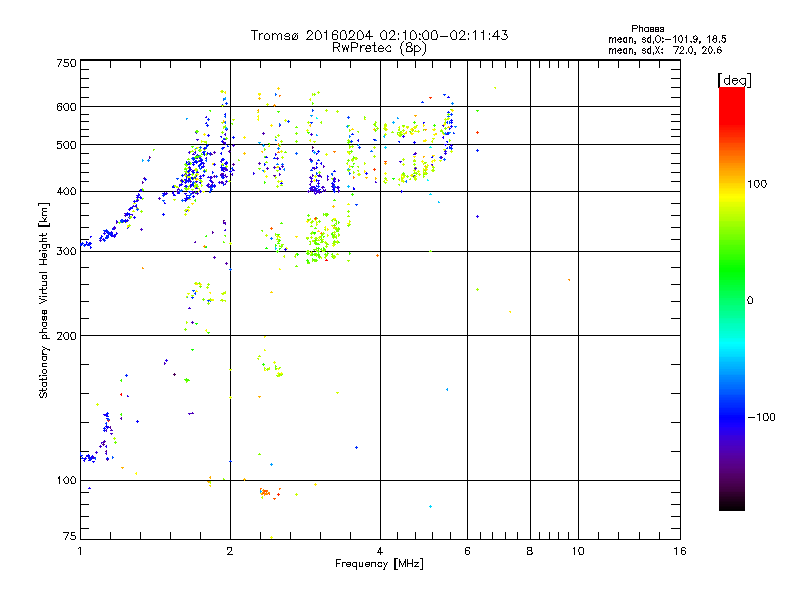Click the y-axis tick label "500"
800x600 pixels.
pyautogui.click(x=66, y=145)
